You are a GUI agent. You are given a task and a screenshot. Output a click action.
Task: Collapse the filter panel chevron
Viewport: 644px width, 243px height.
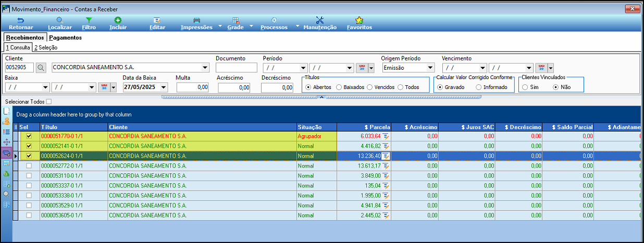321,97
